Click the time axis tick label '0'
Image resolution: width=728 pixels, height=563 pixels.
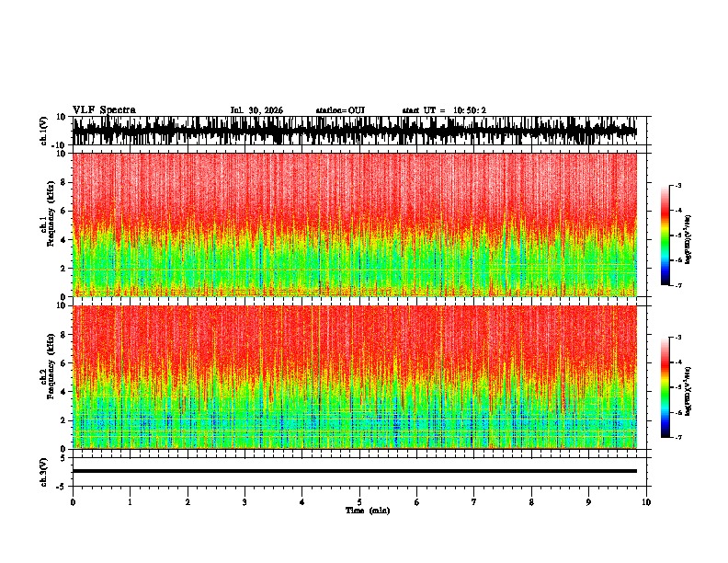(x=73, y=502)
